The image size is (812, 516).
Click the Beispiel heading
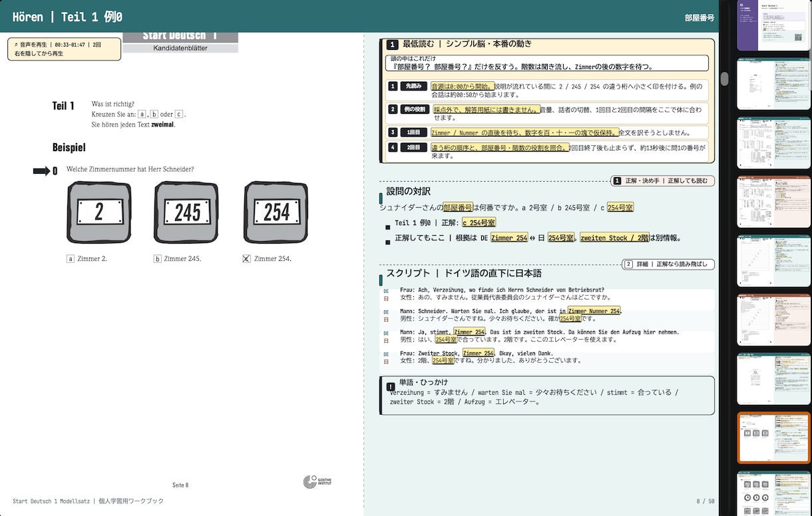(x=69, y=147)
